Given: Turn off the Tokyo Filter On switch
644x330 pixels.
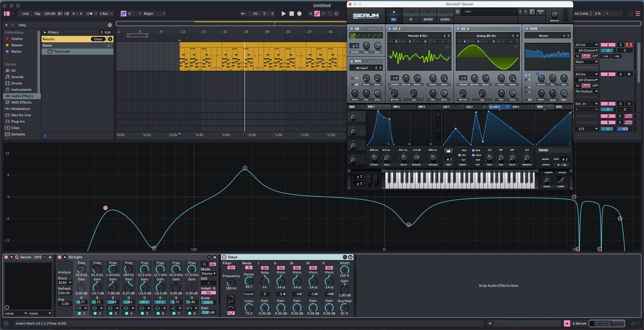Looking at the screenshot, I should click(231, 268).
